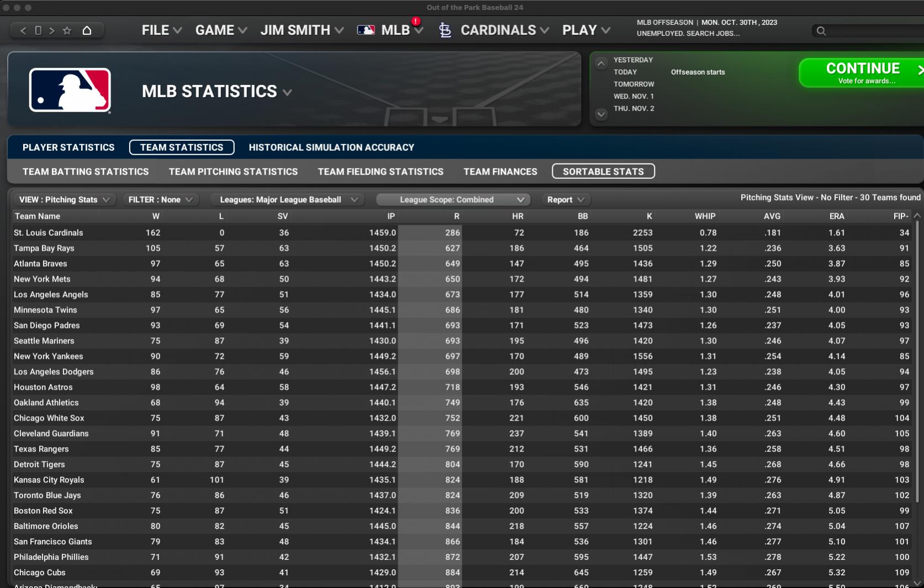The width and height of the screenshot is (924, 588).
Task: Sort table by IP column header
Action: coord(391,216)
